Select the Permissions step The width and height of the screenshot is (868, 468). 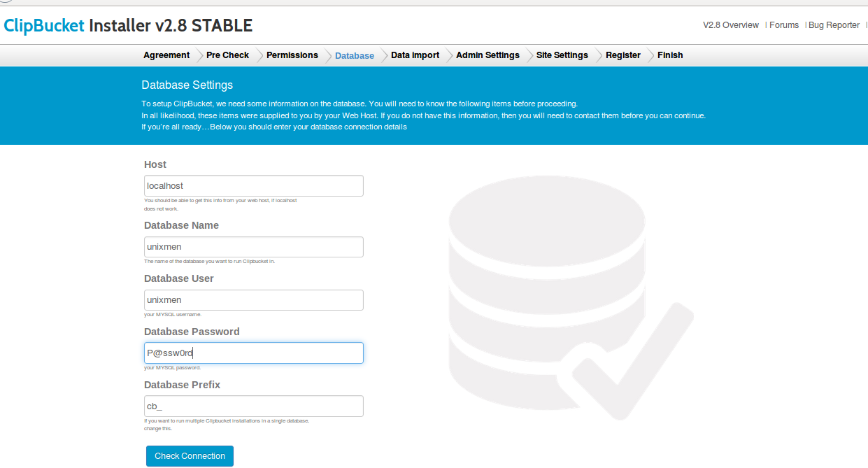coord(292,55)
